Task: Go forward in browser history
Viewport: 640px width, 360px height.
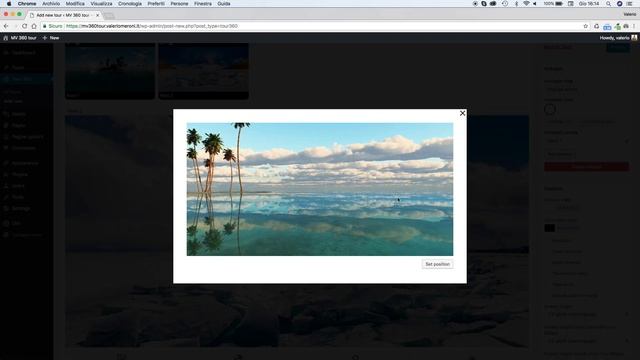Action: (x=16, y=26)
